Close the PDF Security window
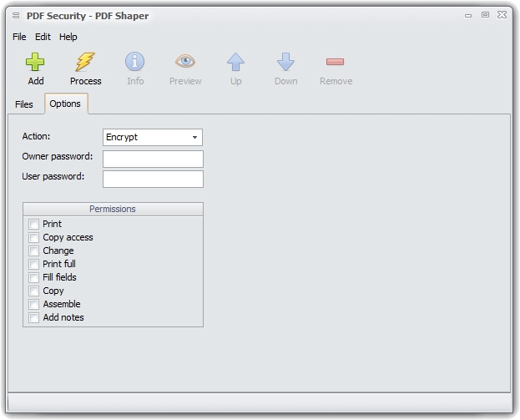This screenshot has height=420, width=520. [x=502, y=15]
